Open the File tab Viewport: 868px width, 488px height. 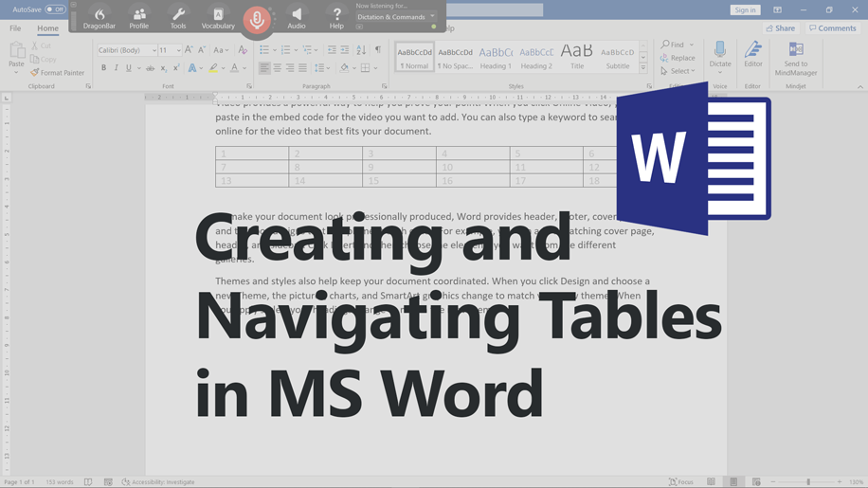(x=15, y=28)
